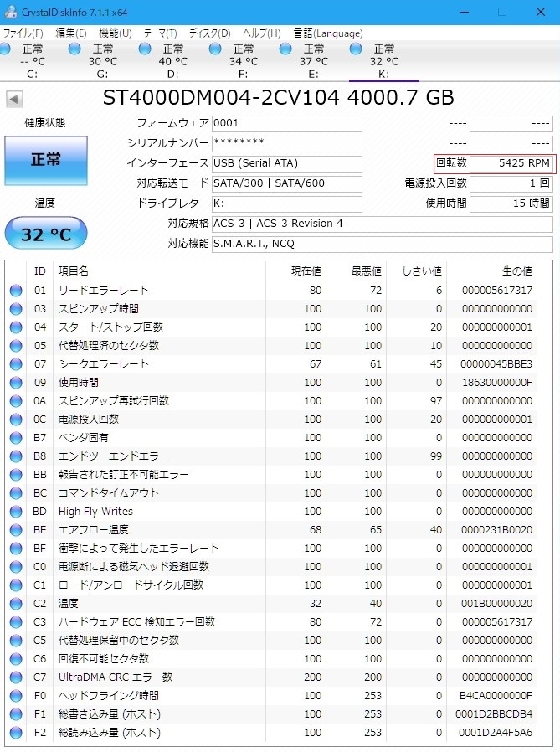Open the 編集(E) menu
Viewport: 560px width, 752px height.
(71, 33)
